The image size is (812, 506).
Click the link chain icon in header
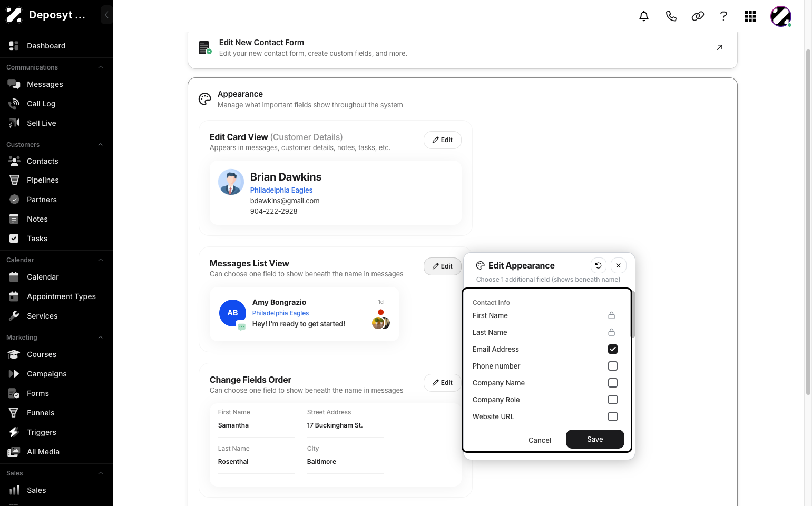click(x=698, y=16)
